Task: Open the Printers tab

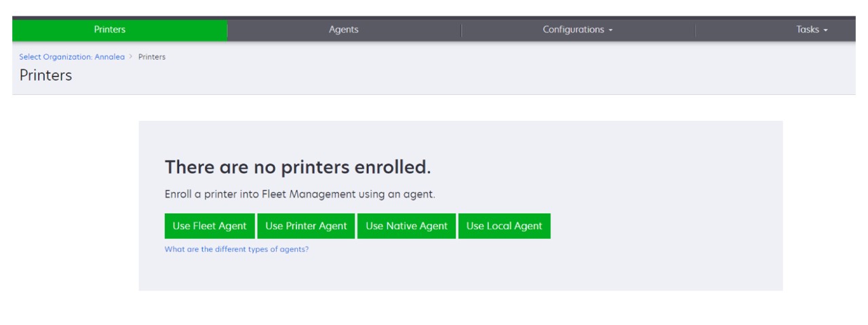Action: [108, 30]
